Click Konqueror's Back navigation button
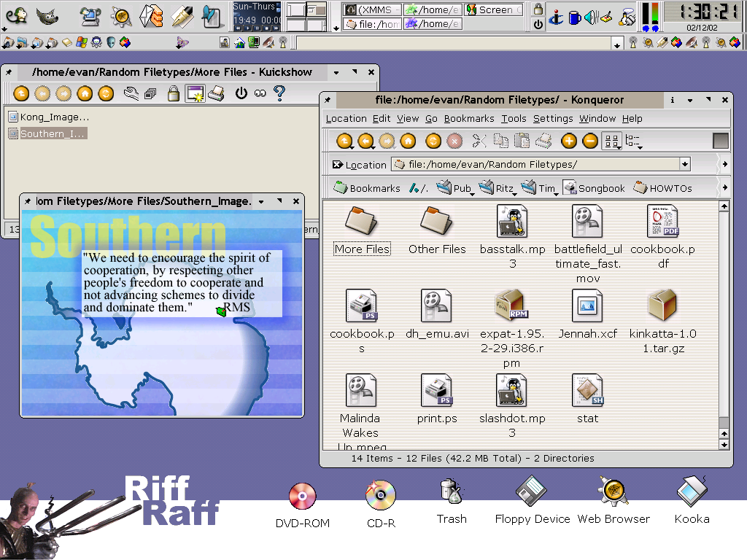This screenshot has height=560, width=747. 366,141
